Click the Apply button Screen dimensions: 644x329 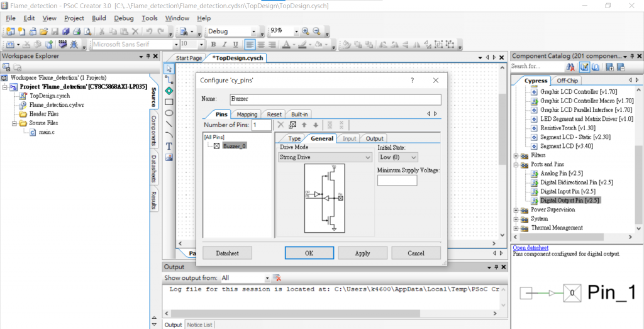click(x=363, y=253)
